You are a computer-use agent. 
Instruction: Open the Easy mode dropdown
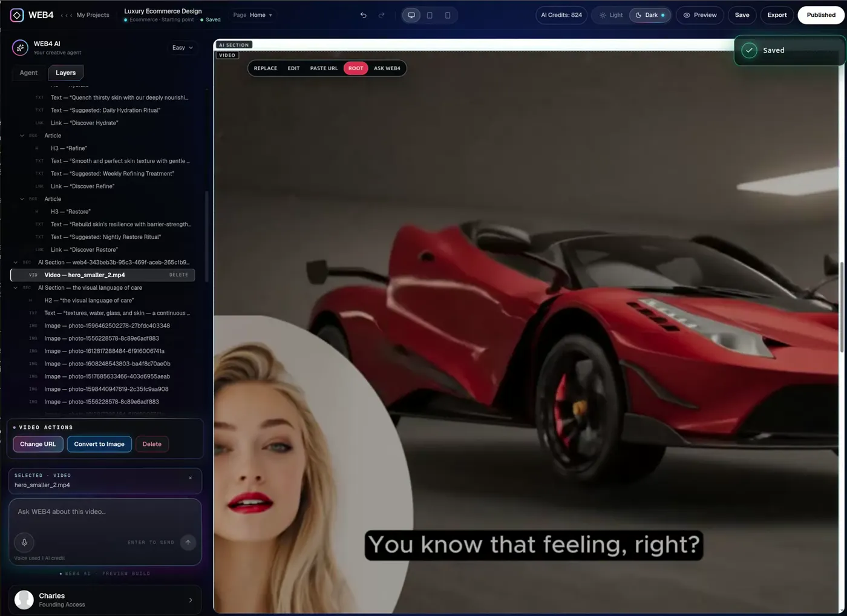point(182,48)
